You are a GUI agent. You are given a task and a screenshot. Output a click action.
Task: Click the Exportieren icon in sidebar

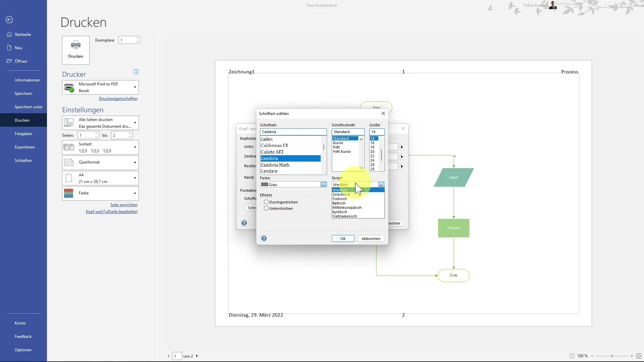click(x=24, y=147)
